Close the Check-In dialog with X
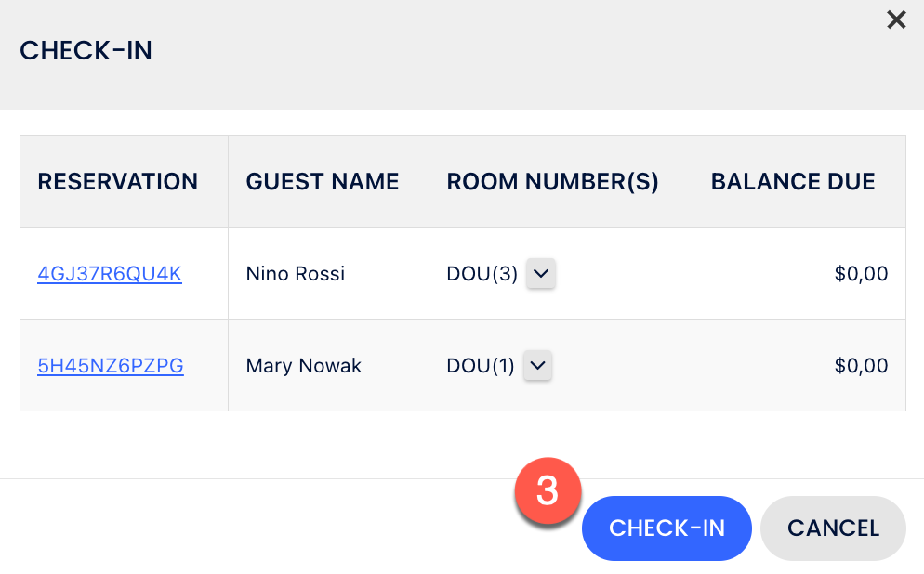924x574 pixels. pyautogui.click(x=896, y=20)
